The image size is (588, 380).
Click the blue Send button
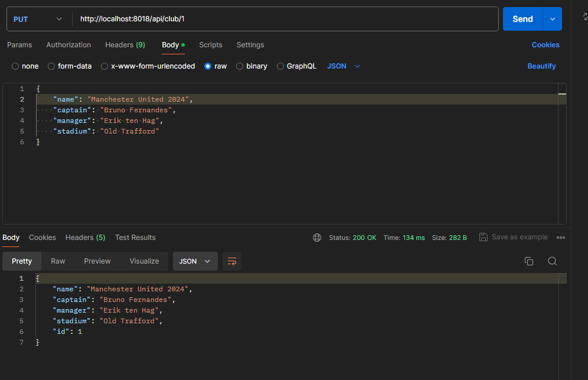[522, 19]
